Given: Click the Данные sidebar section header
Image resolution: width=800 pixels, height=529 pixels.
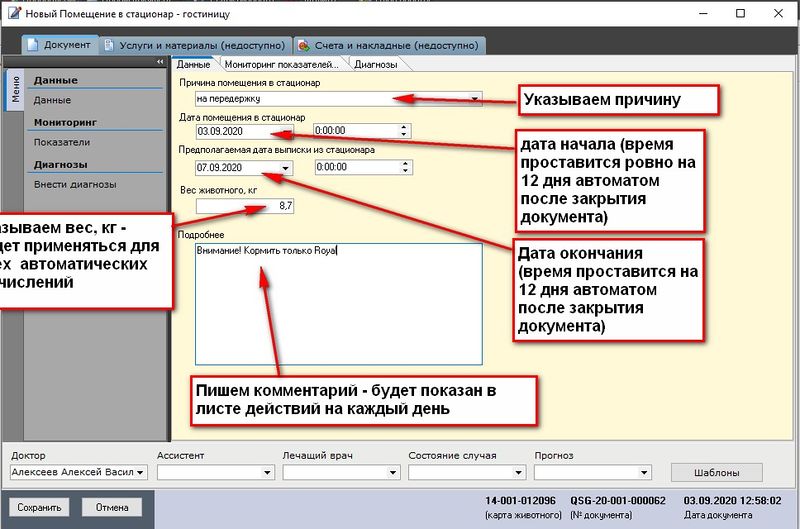Looking at the screenshot, I should click(56, 80).
